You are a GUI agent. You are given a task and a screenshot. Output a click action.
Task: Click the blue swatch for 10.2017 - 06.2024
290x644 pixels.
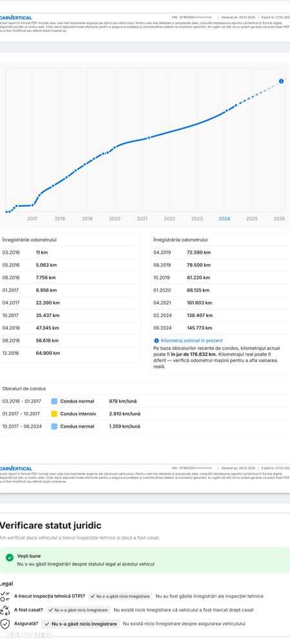pyautogui.click(x=54, y=427)
